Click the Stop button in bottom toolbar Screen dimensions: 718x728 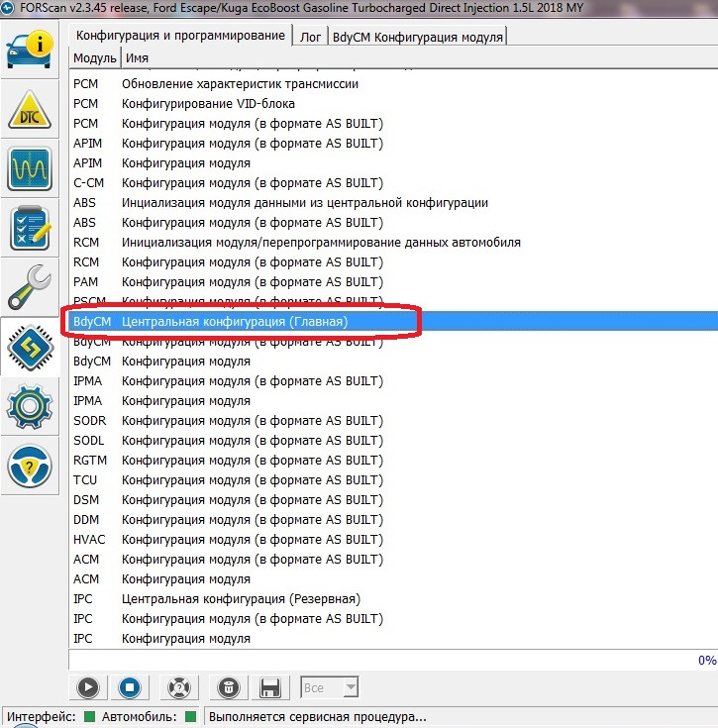point(130,687)
